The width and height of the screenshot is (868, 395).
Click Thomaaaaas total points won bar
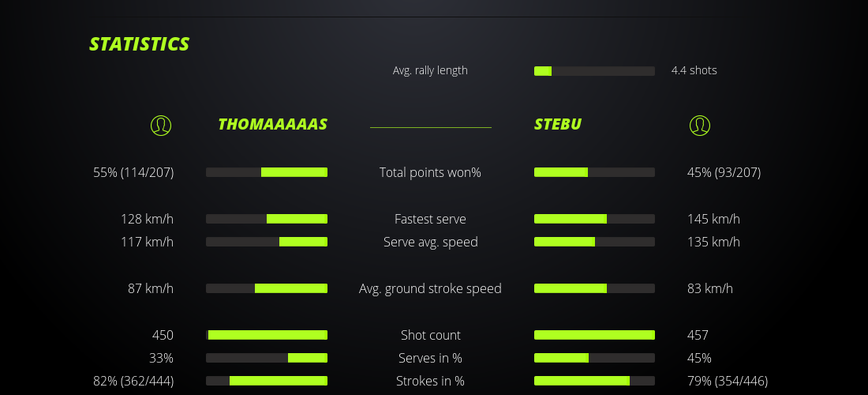pos(267,172)
